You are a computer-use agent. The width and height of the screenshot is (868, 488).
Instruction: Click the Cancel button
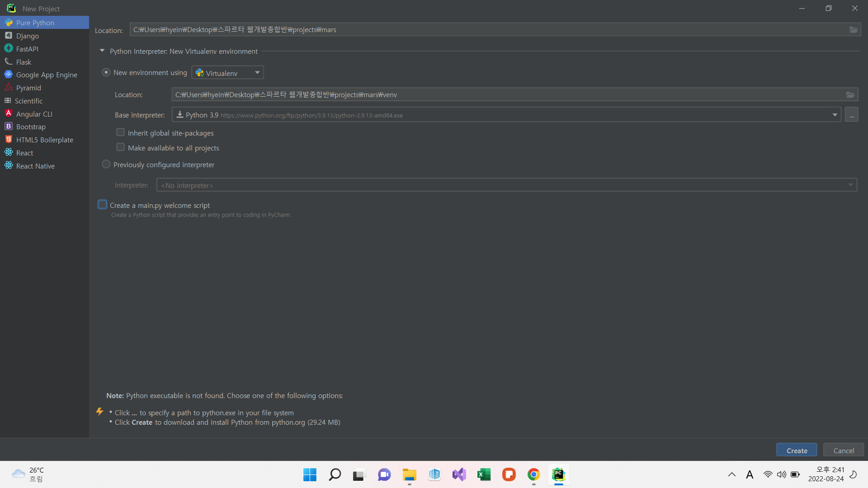(844, 450)
